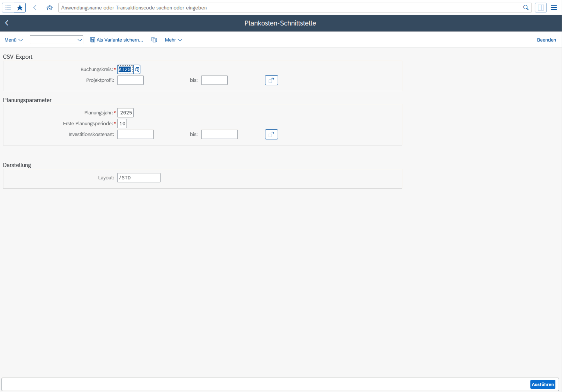The width and height of the screenshot is (562, 392).
Task: Focus the Layout input field
Action: pos(139,178)
